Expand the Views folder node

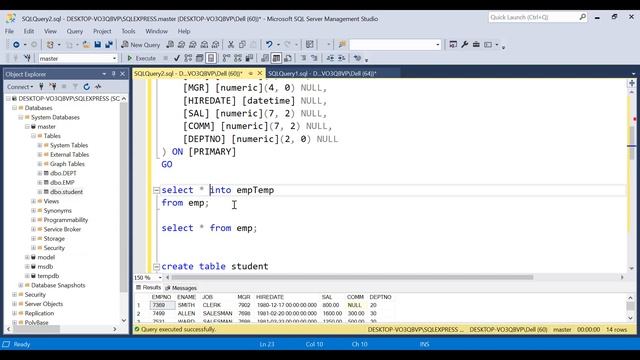pos(33,201)
